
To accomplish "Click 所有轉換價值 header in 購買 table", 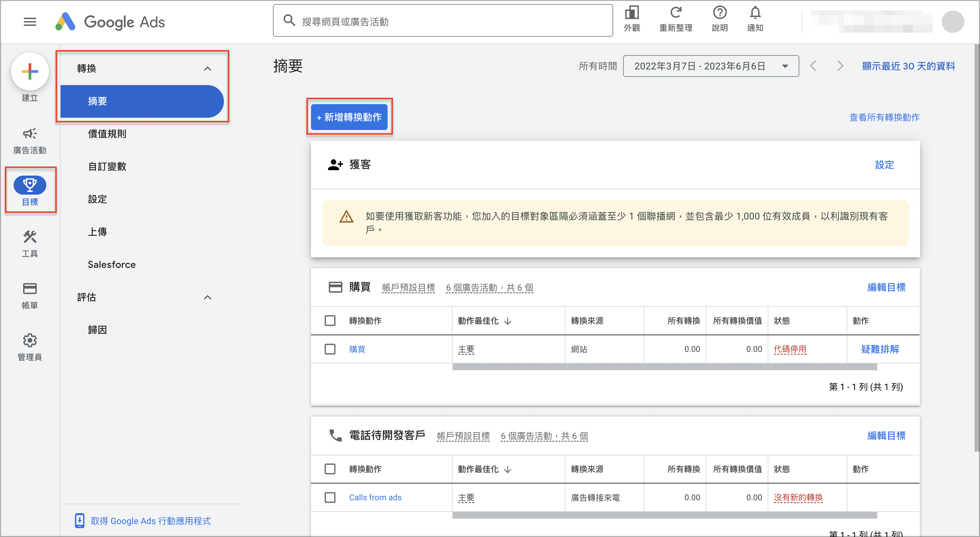I will click(737, 321).
